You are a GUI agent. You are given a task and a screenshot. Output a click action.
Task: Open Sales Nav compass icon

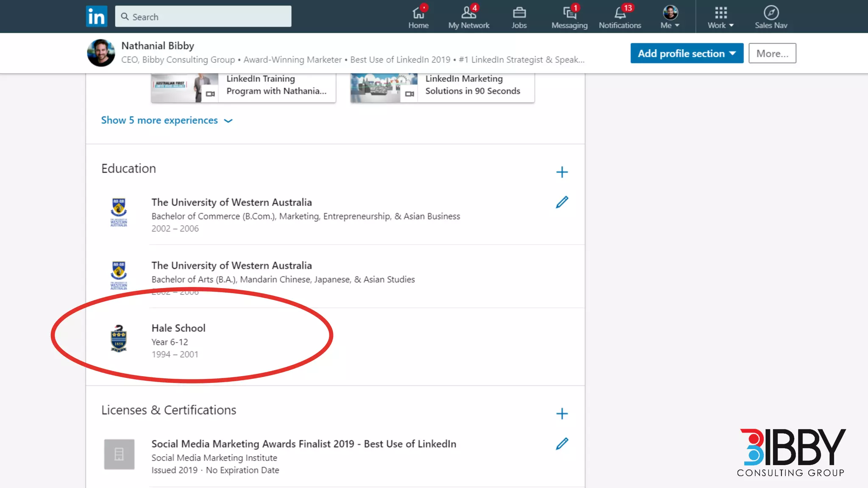click(x=771, y=13)
